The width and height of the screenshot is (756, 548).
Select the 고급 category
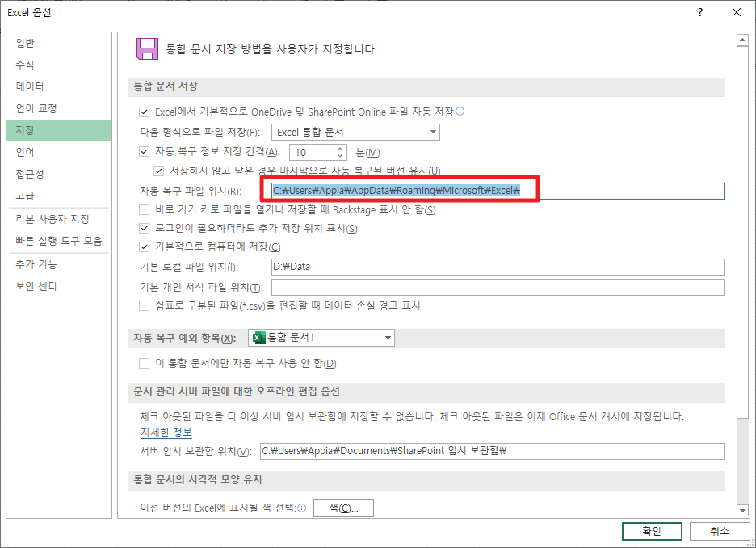(x=59, y=196)
